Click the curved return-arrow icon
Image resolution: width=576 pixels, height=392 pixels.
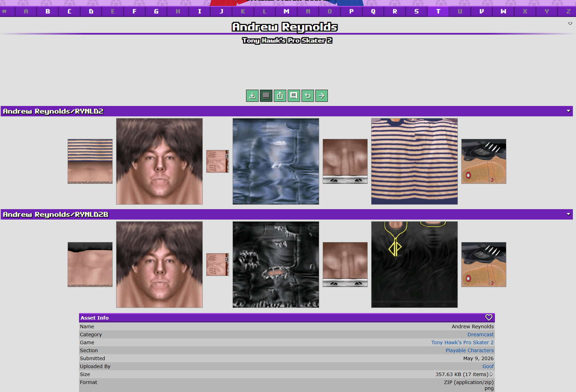point(308,96)
